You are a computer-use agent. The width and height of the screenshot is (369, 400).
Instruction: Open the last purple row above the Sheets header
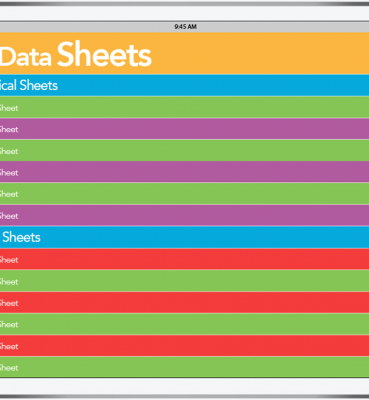[x=184, y=216]
